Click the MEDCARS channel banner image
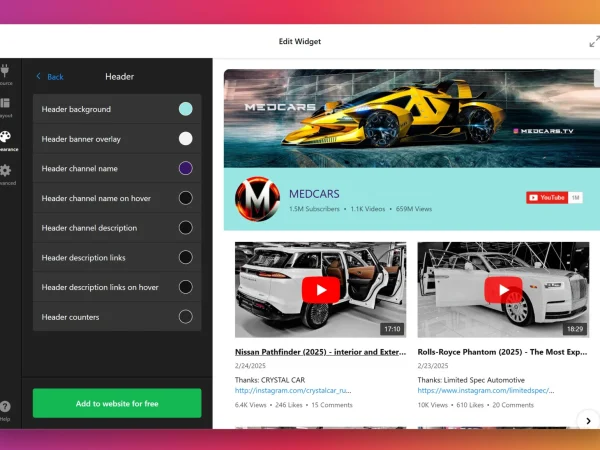 coord(412,118)
